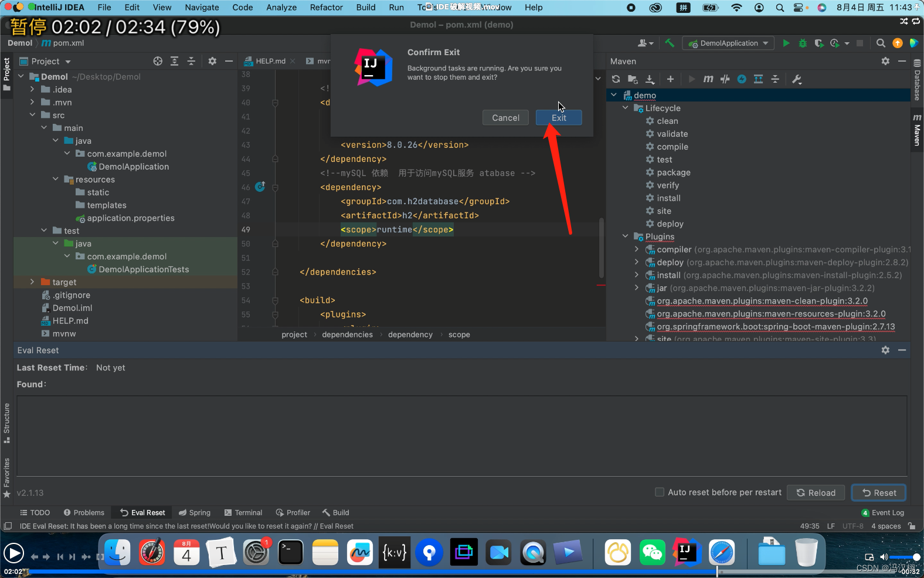924x578 pixels.
Task: Click Cancel in Confirm Exit dialog
Action: 505,118
